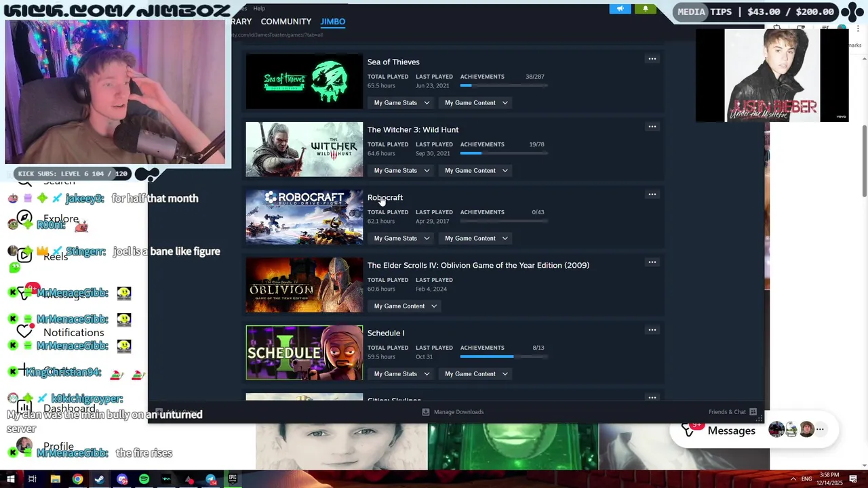
Task: Open options menu for Sea of Thieves
Action: click(x=652, y=59)
